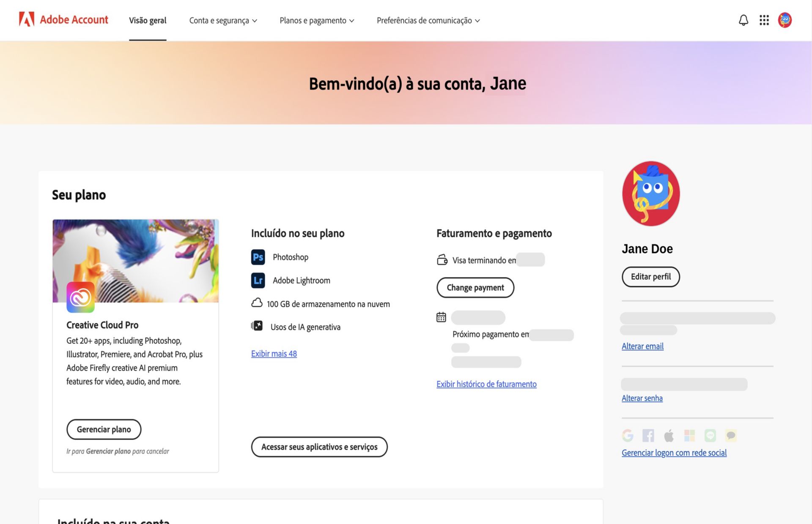Screen dimensions: 812x524
Task: Click the Adobe logo icon
Action: click(x=27, y=19)
